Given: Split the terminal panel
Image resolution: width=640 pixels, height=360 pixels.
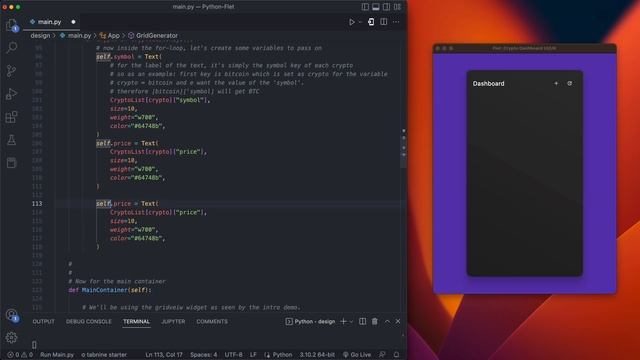Looking at the screenshot, I should (362, 322).
